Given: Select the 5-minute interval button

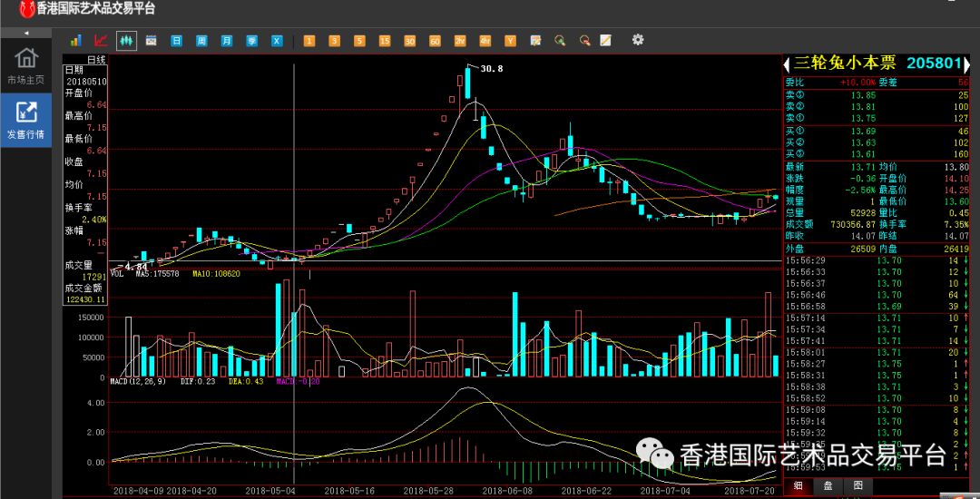Looking at the screenshot, I should coord(359,41).
